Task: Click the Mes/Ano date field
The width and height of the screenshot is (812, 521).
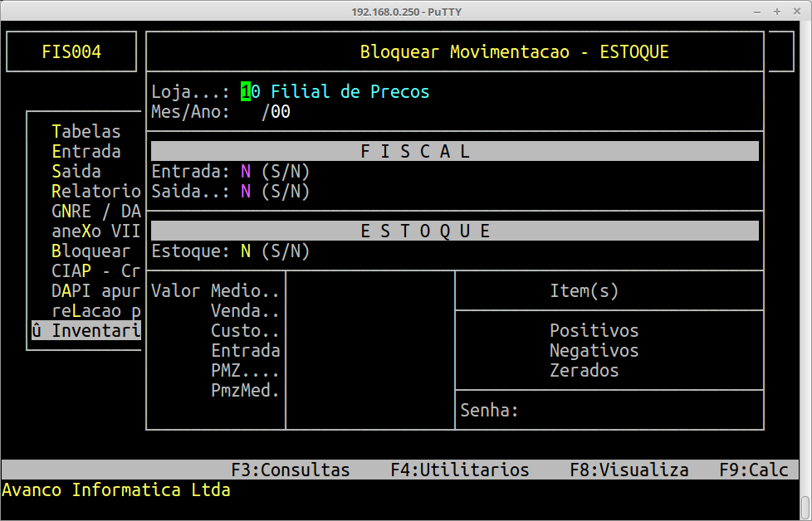Action: point(266,112)
